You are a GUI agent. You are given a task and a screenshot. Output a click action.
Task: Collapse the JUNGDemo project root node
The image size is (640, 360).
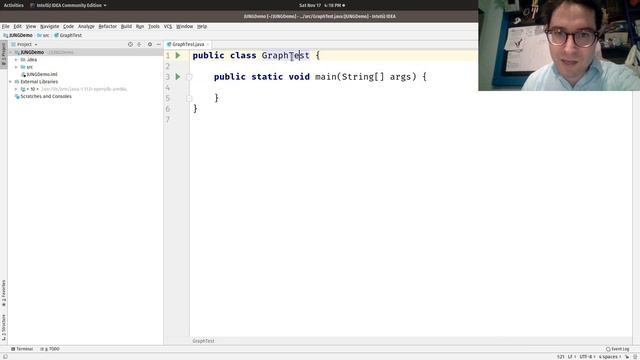(11, 52)
